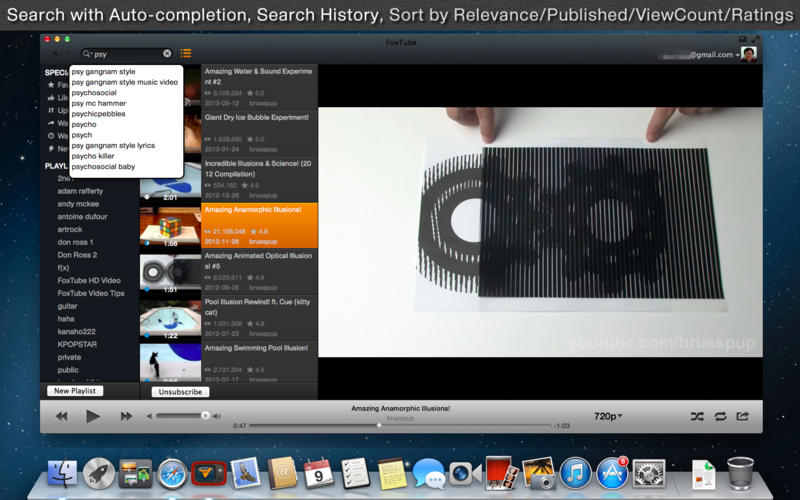Open the share icon in player bar
The height and width of the screenshot is (500, 800).
coord(742,416)
